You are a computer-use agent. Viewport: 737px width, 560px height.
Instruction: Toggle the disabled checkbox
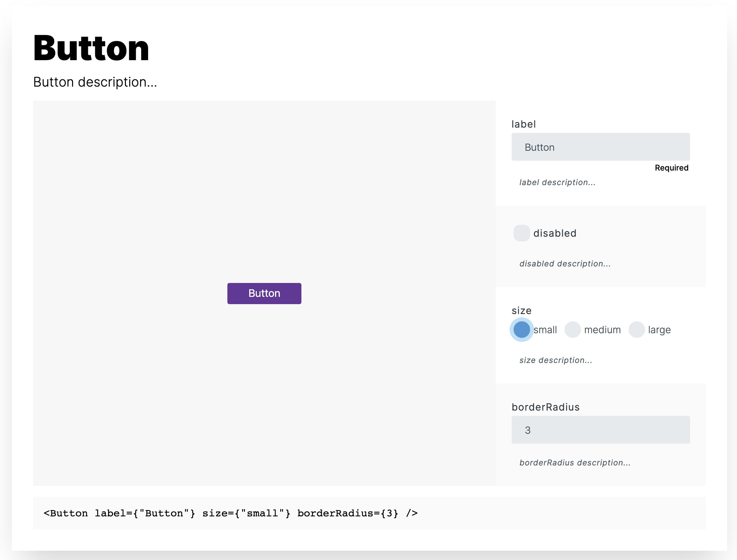pyautogui.click(x=522, y=233)
